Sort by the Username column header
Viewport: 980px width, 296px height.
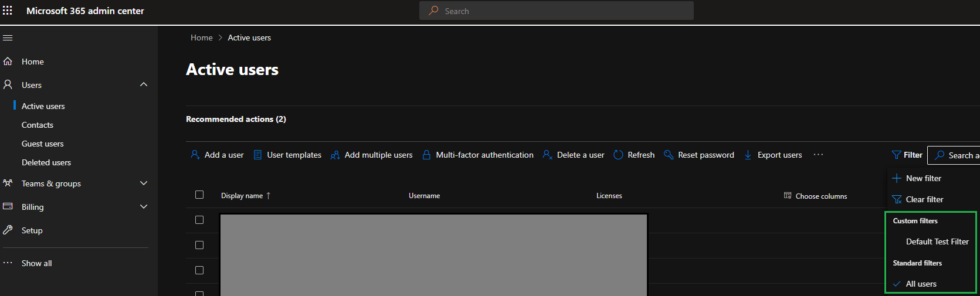tap(425, 196)
